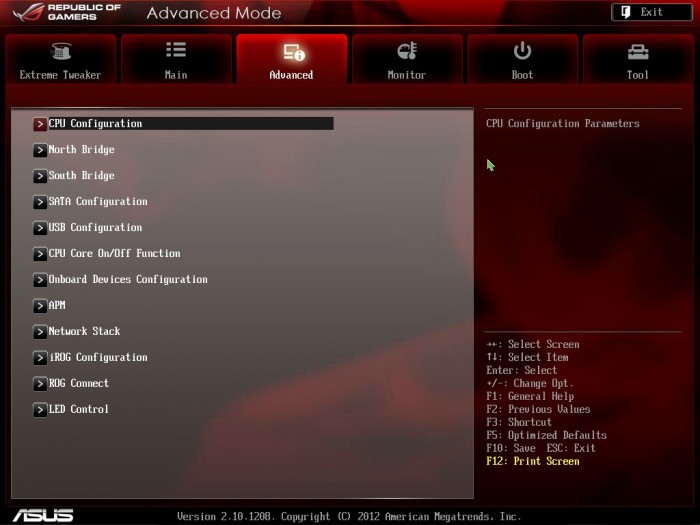Expand arrow beside Onboard Devices Configuration

pos(40,280)
